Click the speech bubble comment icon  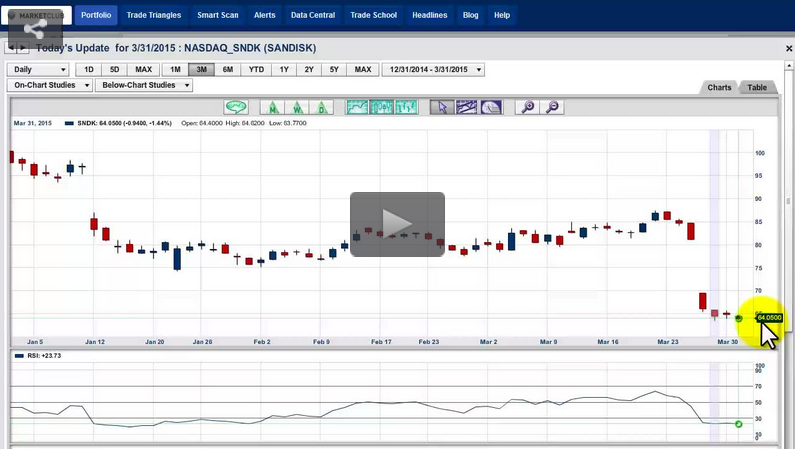tap(236, 107)
